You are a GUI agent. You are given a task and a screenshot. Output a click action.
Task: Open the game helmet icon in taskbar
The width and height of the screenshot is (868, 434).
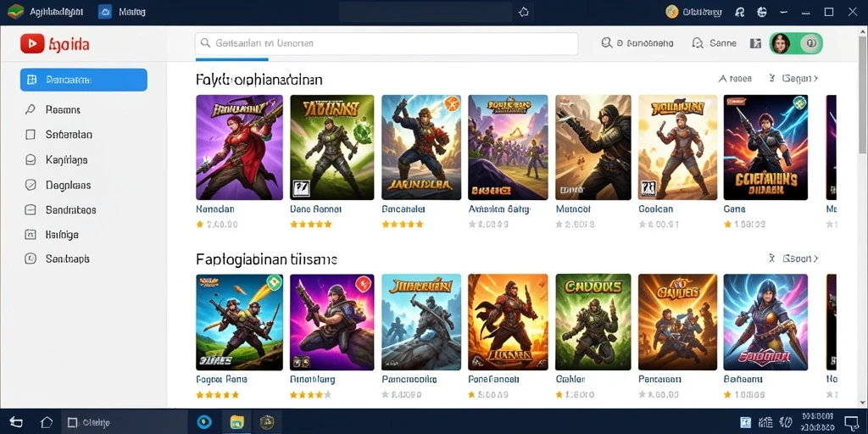(x=267, y=422)
